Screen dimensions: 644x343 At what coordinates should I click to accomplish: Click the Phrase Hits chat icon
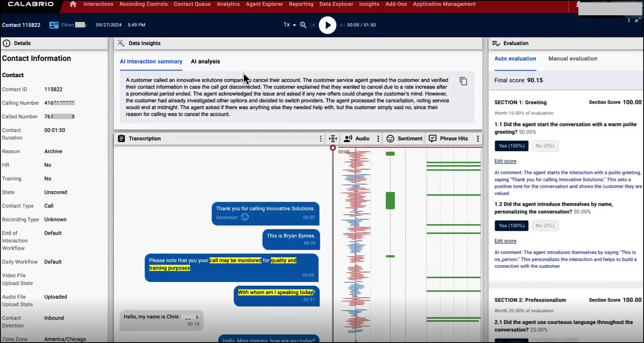click(432, 139)
